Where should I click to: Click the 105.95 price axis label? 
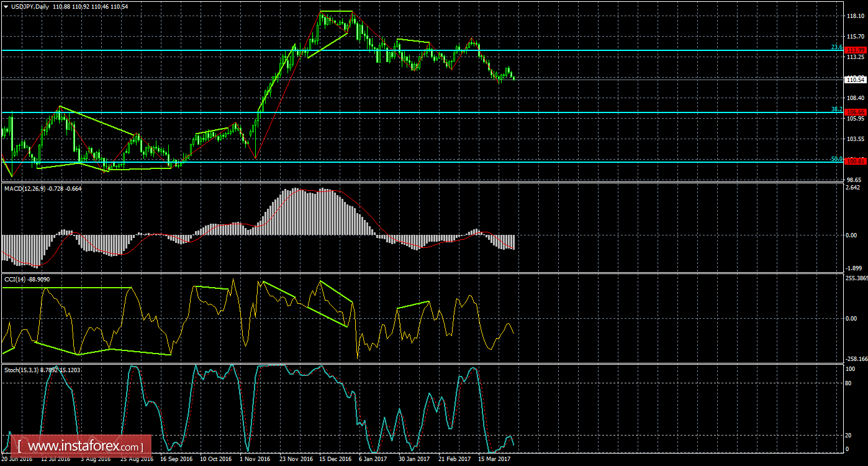pos(856,119)
